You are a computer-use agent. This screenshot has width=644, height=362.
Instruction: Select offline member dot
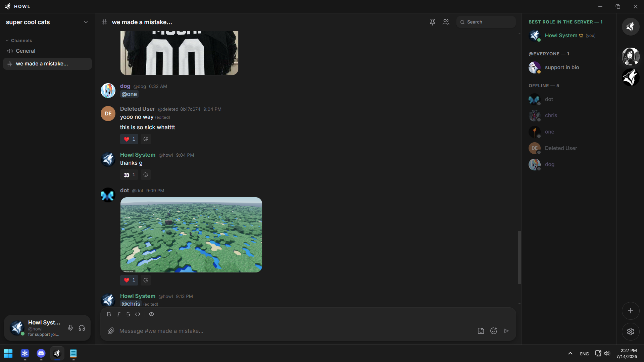[569, 99]
